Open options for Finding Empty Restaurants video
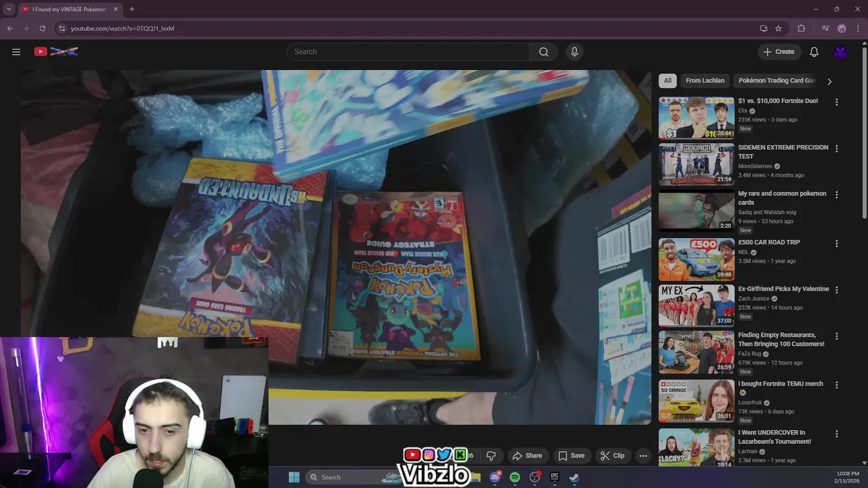The height and width of the screenshot is (488, 868). [x=836, y=336]
